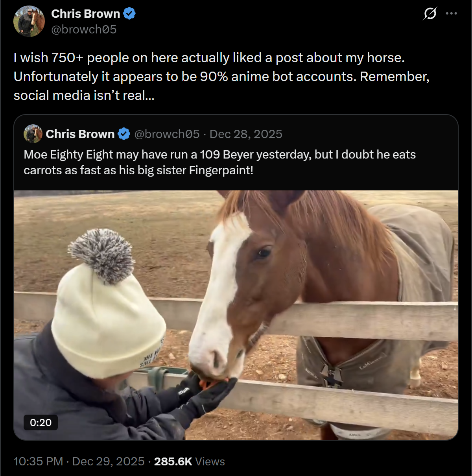Click the @browch05 handle under author name
The image size is (472, 476).
point(84,30)
